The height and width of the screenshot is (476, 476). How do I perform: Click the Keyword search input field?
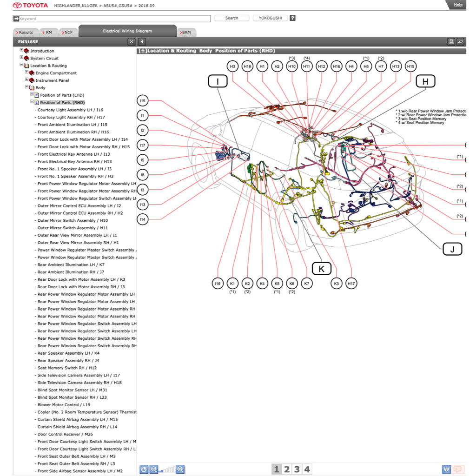(x=112, y=19)
